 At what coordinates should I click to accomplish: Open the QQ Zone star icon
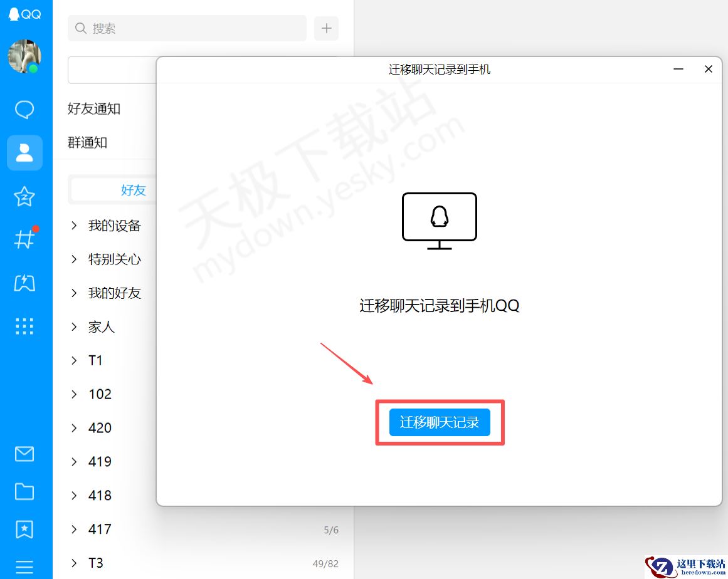[x=24, y=196]
